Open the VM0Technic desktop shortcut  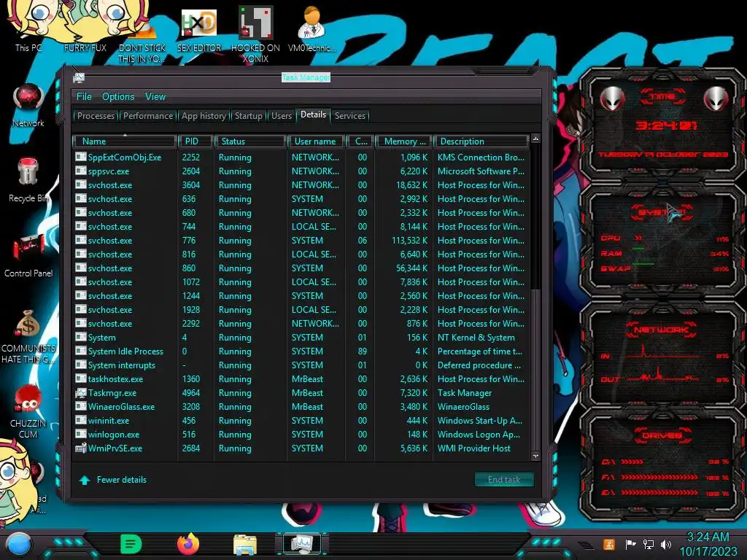(x=311, y=28)
